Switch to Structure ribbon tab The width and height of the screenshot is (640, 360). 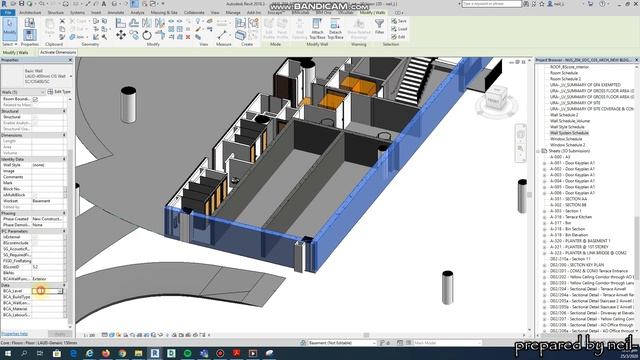click(x=56, y=13)
